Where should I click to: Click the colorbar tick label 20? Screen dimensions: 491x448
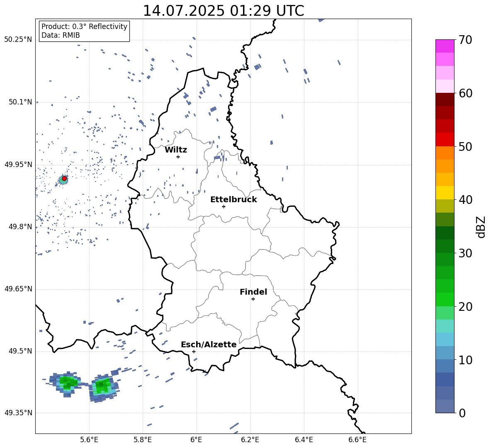click(465, 307)
